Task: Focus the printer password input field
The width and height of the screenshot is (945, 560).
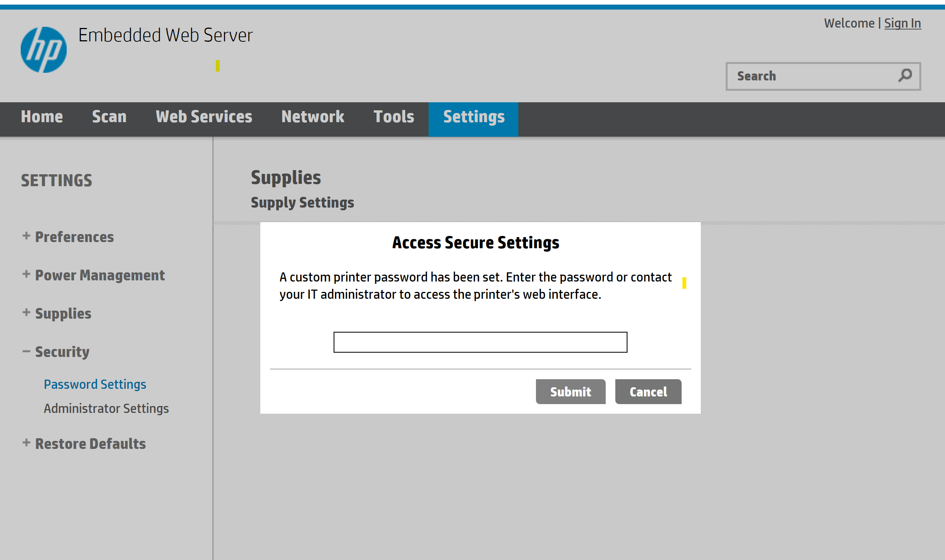Action: tap(480, 342)
